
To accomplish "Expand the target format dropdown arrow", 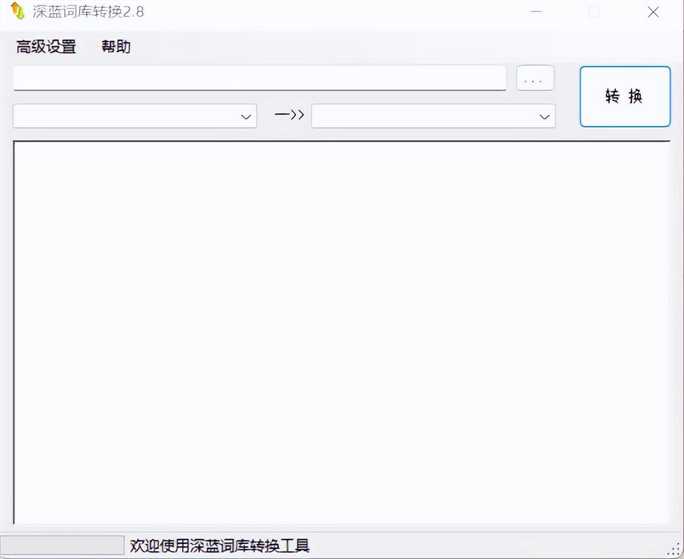I will [545, 117].
